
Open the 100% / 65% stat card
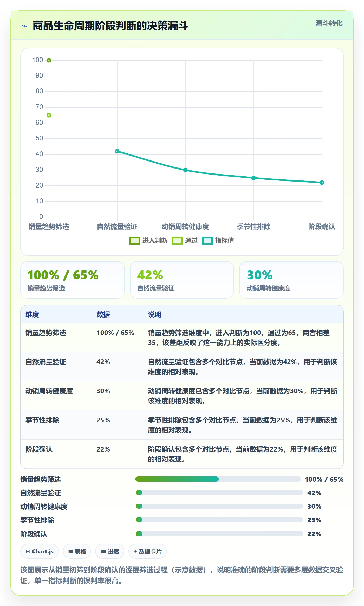pos(73,280)
